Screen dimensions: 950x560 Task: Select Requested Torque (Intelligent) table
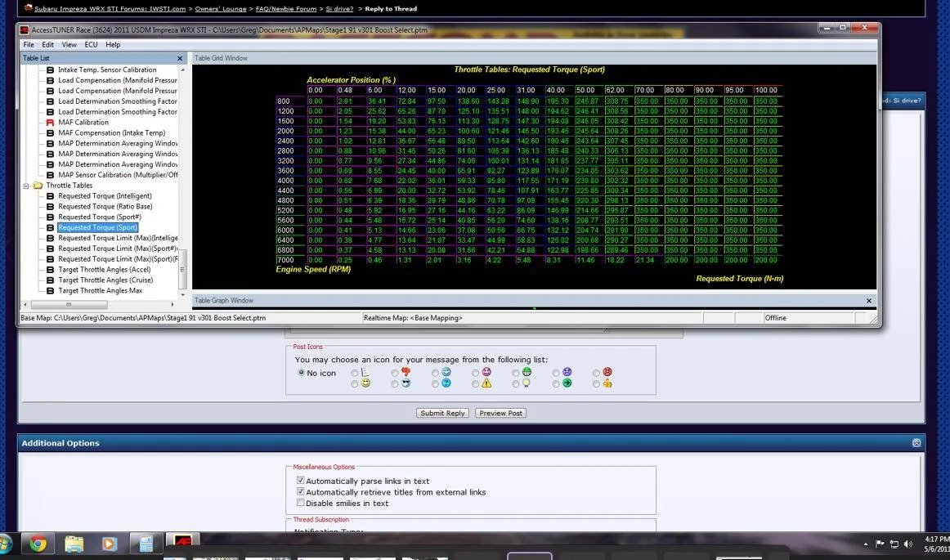(x=105, y=196)
